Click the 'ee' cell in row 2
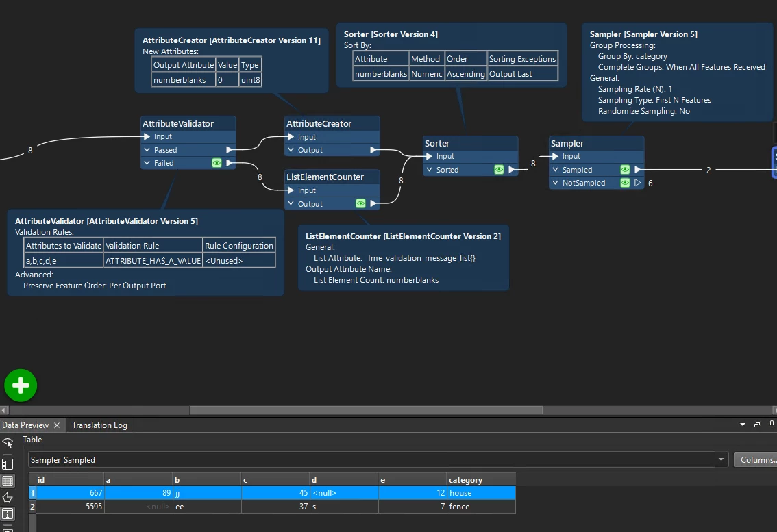Image resolution: width=777 pixels, height=532 pixels. coord(207,506)
